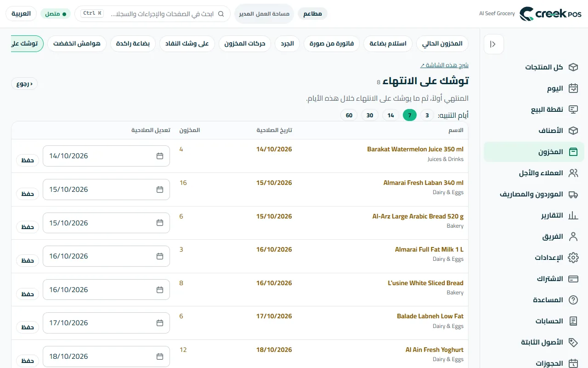Click the gear icon beside الإعدادات
The width and height of the screenshot is (588, 368).
573,258
